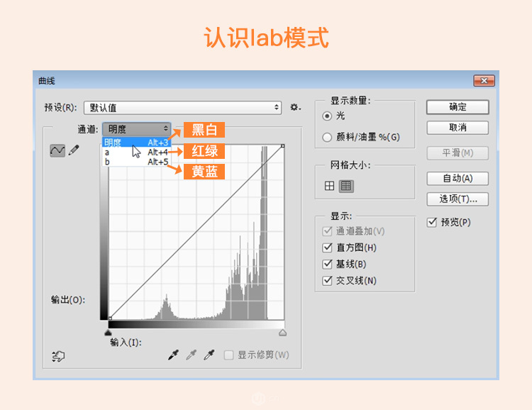Select the 光 radio option
The width and height of the screenshot is (532, 410).
pyautogui.click(x=327, y=116)
